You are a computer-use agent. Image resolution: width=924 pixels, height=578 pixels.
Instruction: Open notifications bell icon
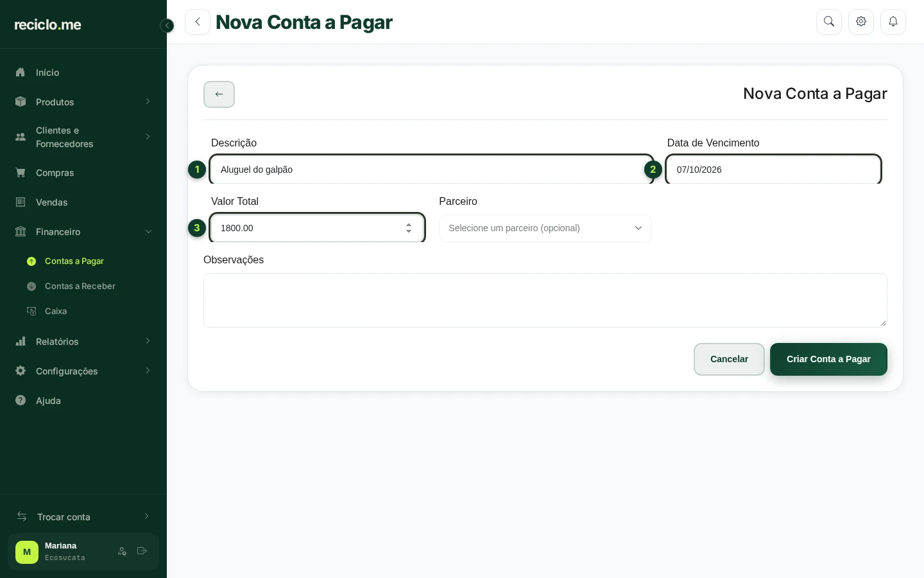click(893, 22)
